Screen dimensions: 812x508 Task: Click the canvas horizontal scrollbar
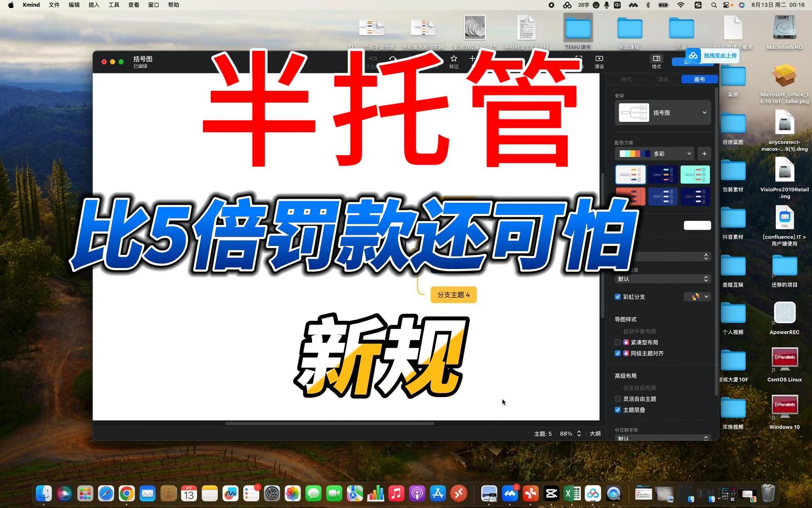[x=330, y=423]
